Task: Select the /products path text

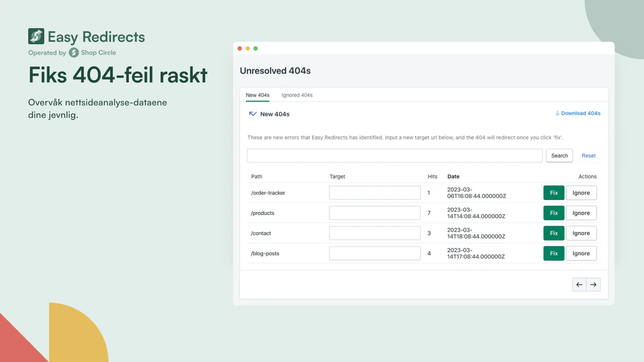Action: click(x=263, y=213)
